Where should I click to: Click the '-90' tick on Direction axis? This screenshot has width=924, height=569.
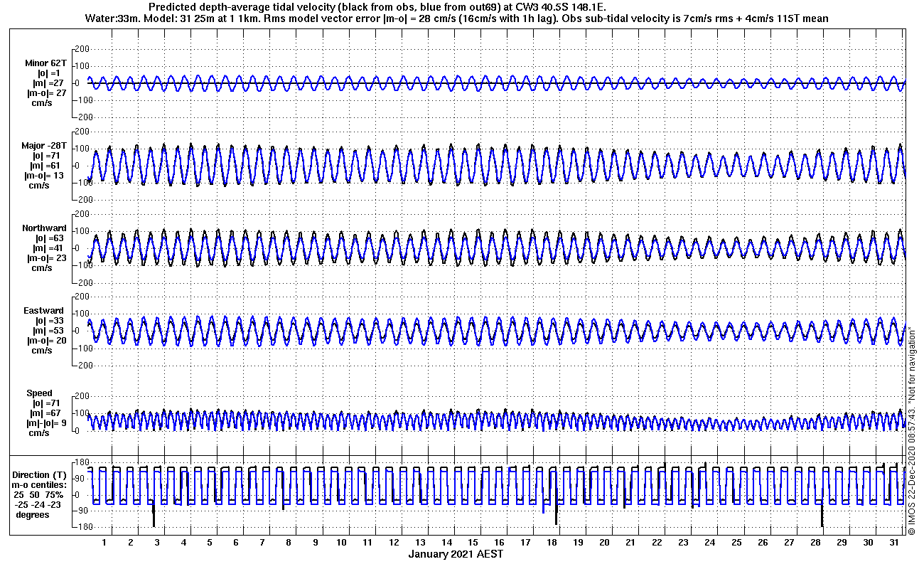(82, 511)
